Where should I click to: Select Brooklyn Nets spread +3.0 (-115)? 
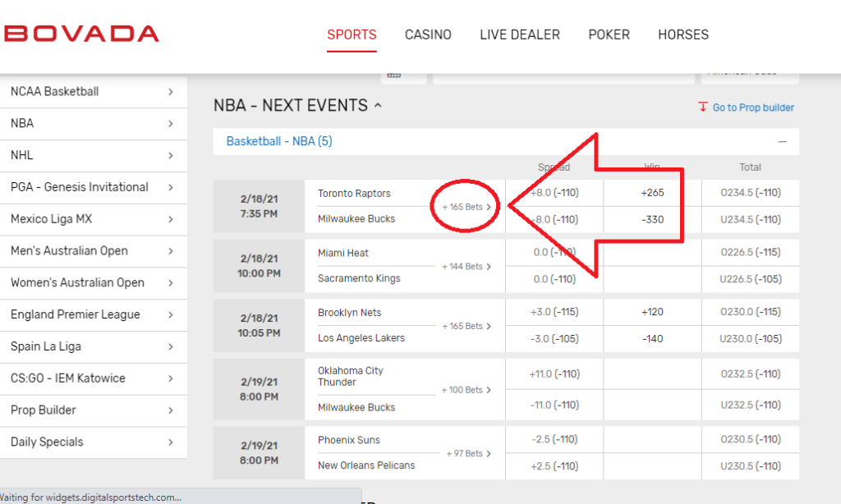pyautogui.click(x=554, y=312)
